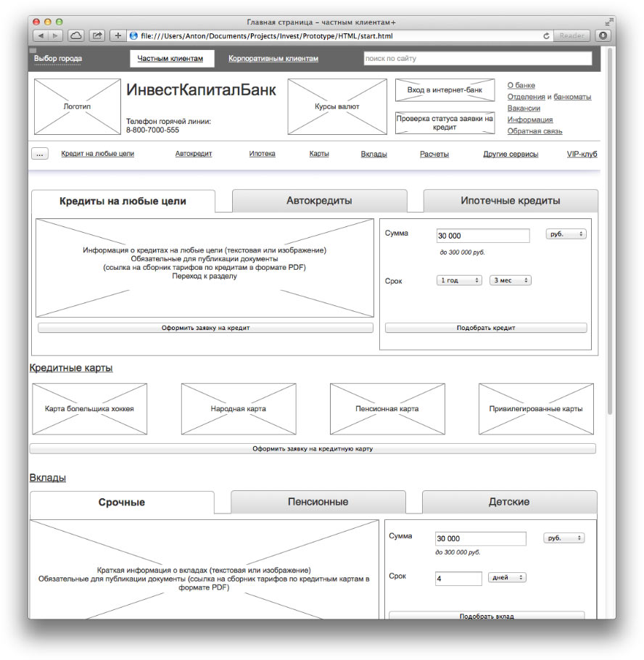
Task: Open the "дней" dropdown in Вклады section
Action: pos(507,577)
